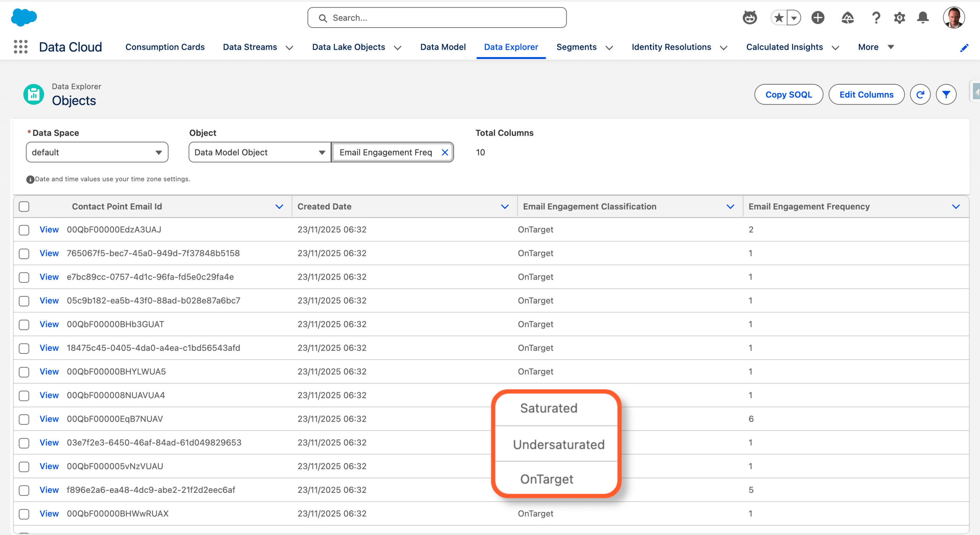Click the Edit Columns button
The height and width of the screenshot is (535, 980).
point(866,95)
